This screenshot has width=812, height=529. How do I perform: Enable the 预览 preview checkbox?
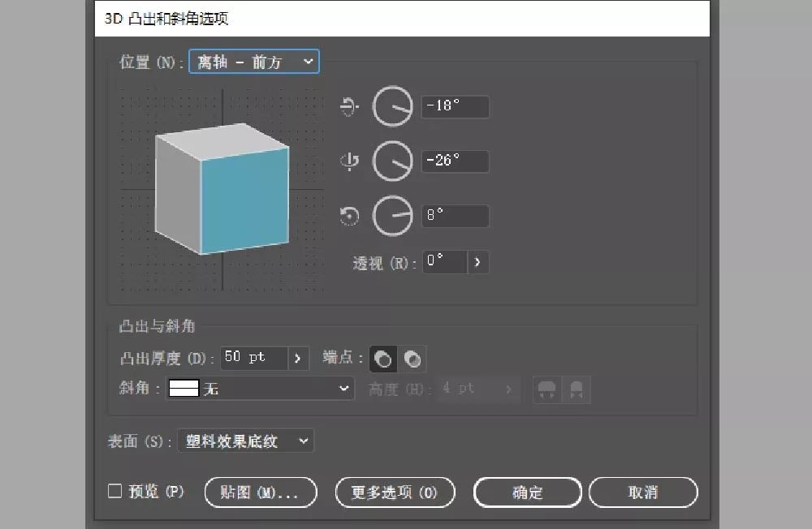point(115,491)
